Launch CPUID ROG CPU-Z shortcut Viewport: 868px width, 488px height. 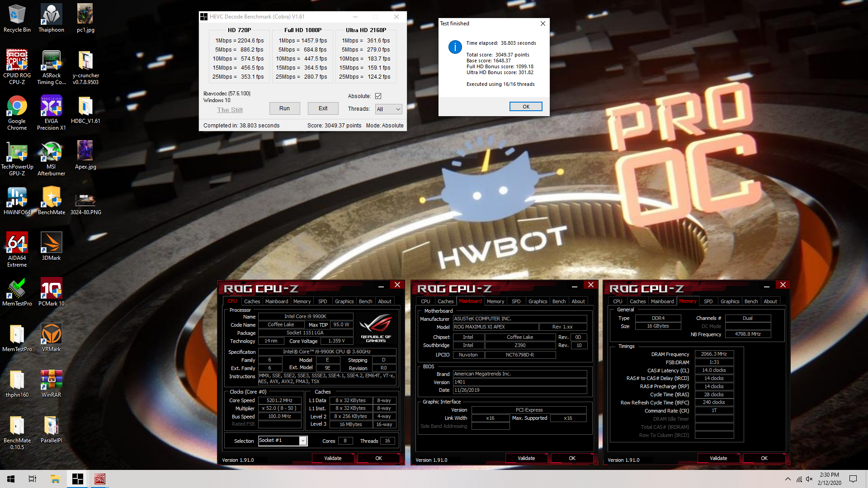click(17, 67)
